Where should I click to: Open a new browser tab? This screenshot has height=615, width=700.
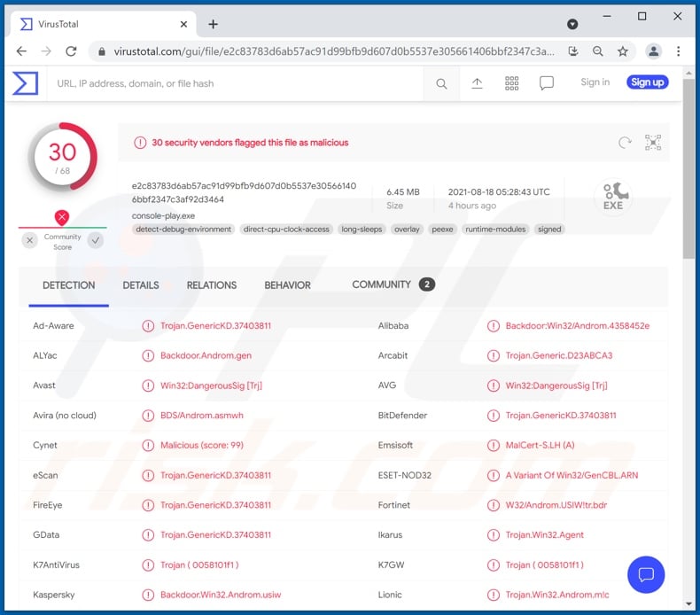pos(213,24)
